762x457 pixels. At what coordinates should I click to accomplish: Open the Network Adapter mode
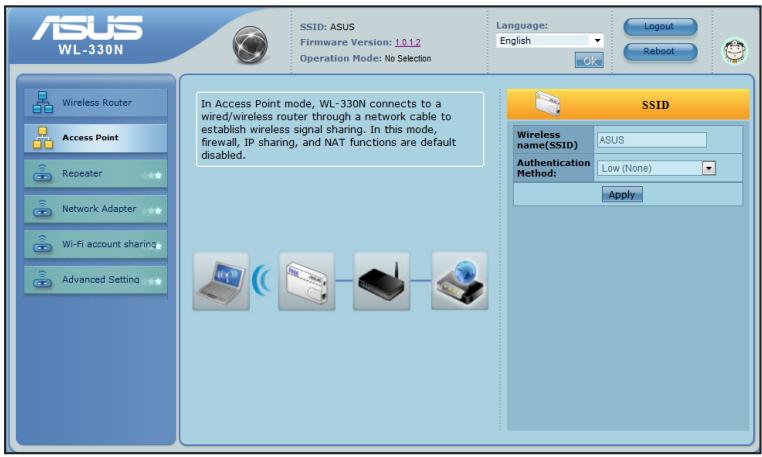click(x=96, y=209)
